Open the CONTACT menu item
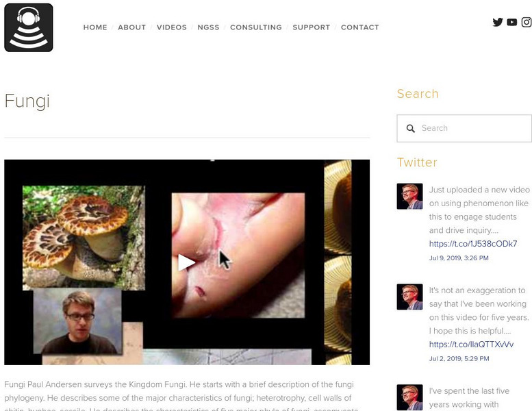 click(360, 27)
